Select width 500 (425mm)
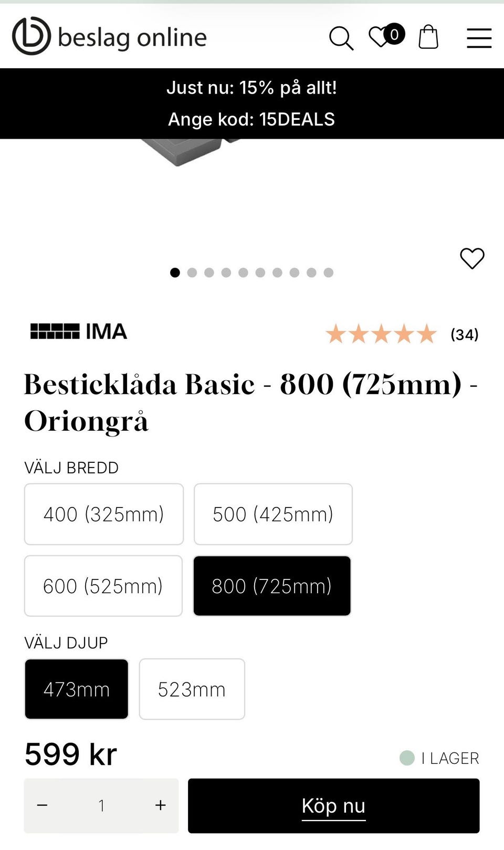 point(273,514)
